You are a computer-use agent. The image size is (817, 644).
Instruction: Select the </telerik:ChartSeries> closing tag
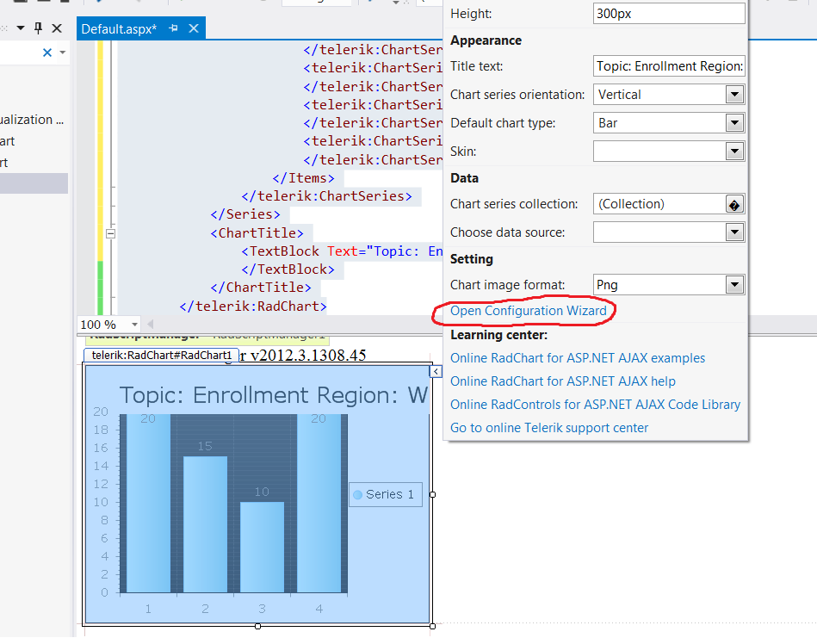326,196
